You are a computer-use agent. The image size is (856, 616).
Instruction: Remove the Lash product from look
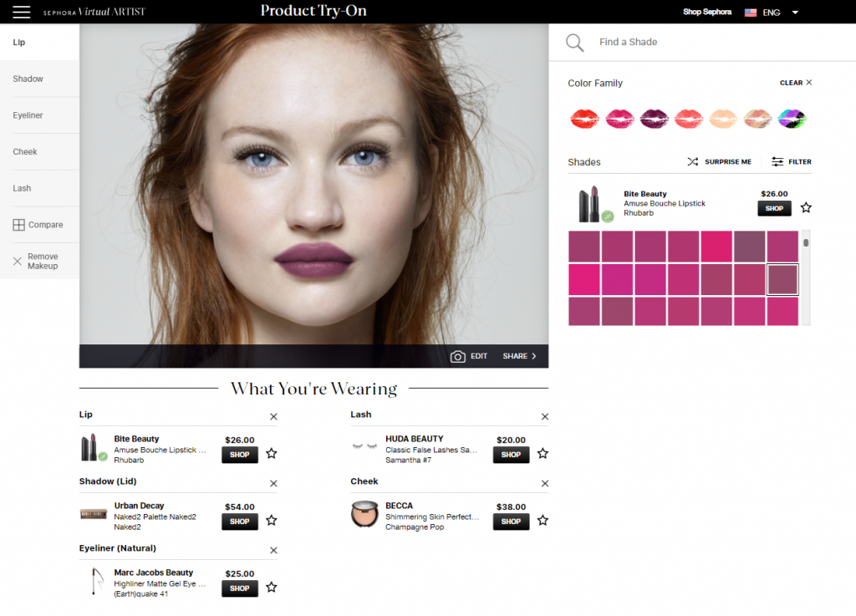(545, 417)
